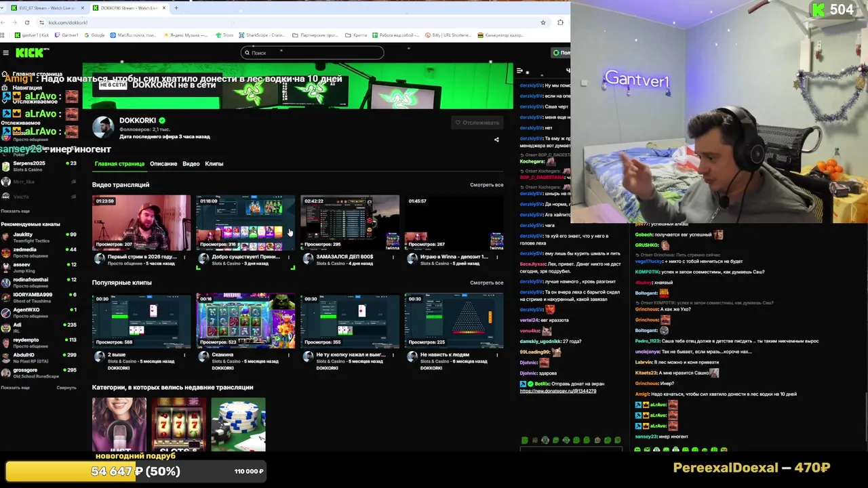Screen dimensions: 868x488
Task: Play the 2 выше clip
Action: pyautogui.click(x=142, y=321)
